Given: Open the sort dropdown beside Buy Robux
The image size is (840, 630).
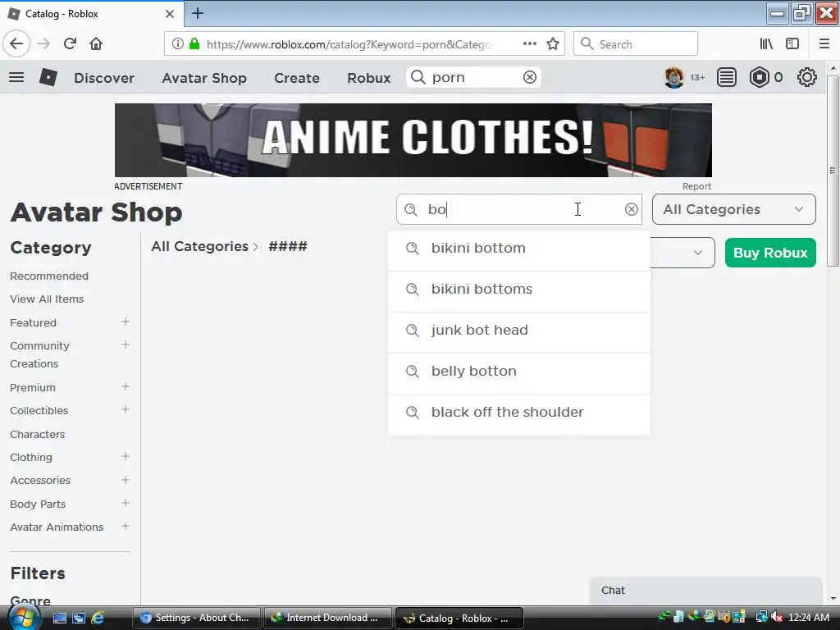Looking at the screenshot, I should pyautogui.click(x=682, y=253).
